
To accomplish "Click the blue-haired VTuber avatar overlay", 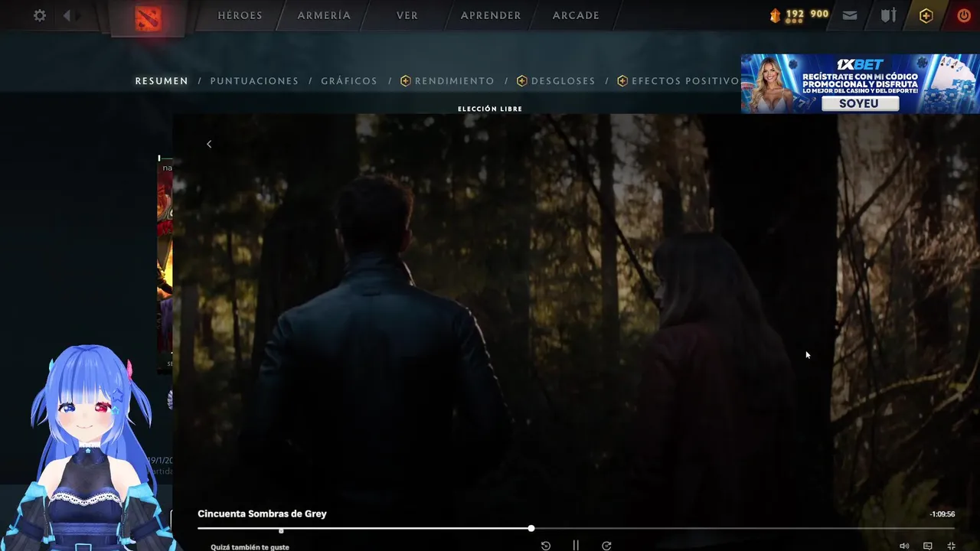I will 88,448.
